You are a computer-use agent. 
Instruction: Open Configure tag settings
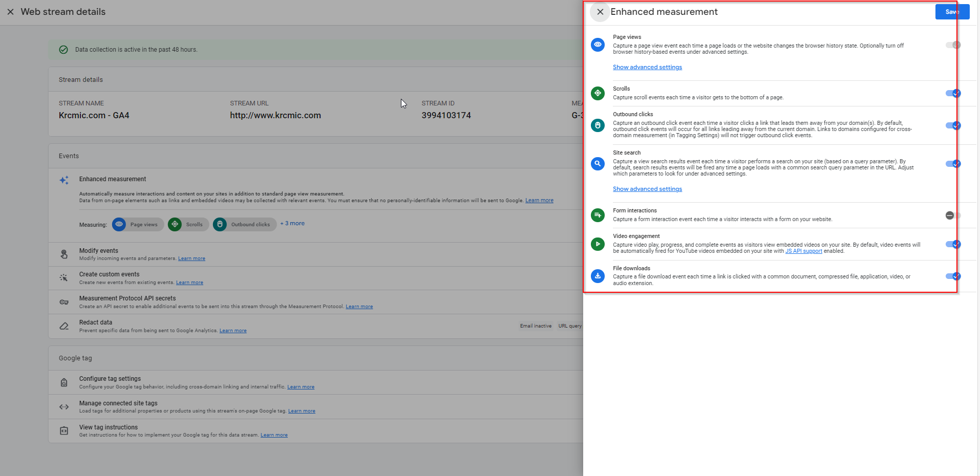coord(110,379)
